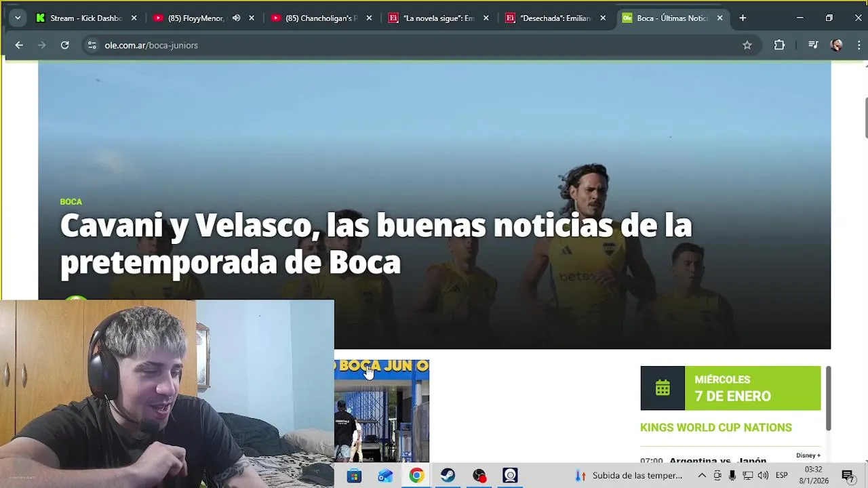Open the Boca Juniors article thumbnail

click(382, 411)
